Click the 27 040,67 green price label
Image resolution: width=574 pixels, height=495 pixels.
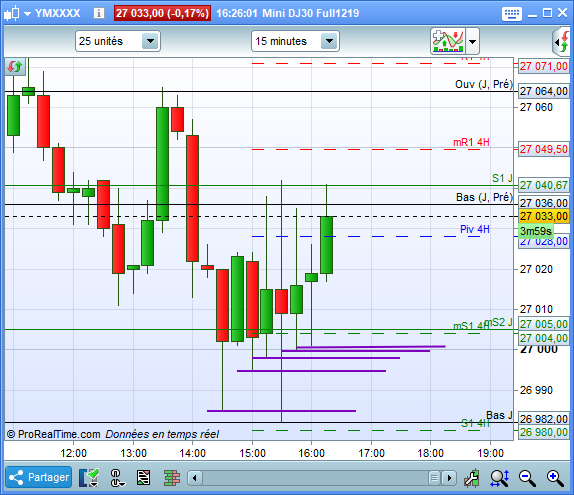pyautogui.click(x=544, y=185)
